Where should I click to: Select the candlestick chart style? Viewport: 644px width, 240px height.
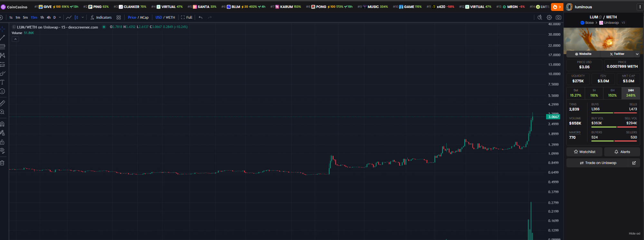76,17
